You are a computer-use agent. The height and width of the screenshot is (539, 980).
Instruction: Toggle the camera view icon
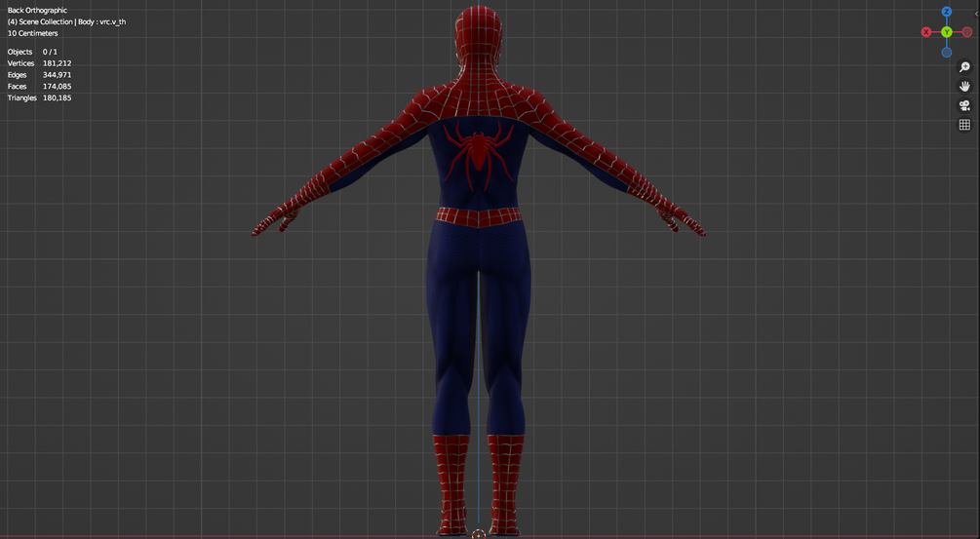coord(964,105)
